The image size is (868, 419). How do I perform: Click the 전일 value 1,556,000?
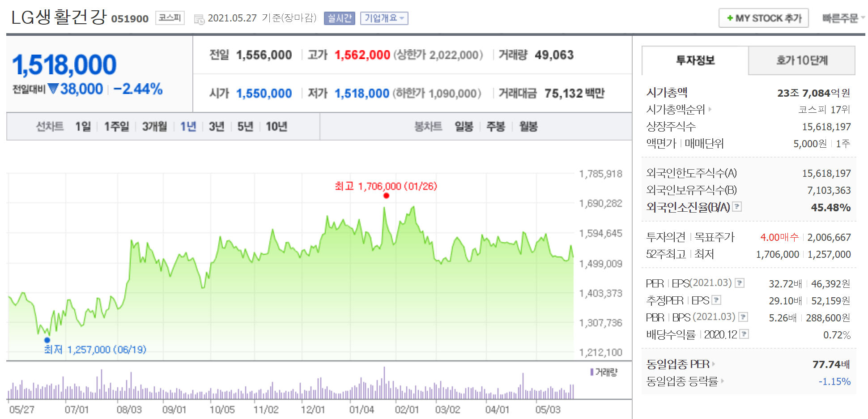coord(264,55)
